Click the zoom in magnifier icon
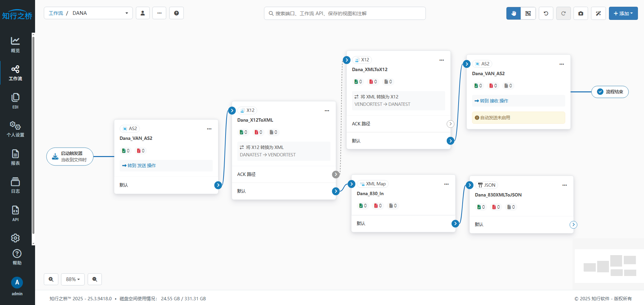The width and height of the screenshot is (644, 305). point(51,279)
